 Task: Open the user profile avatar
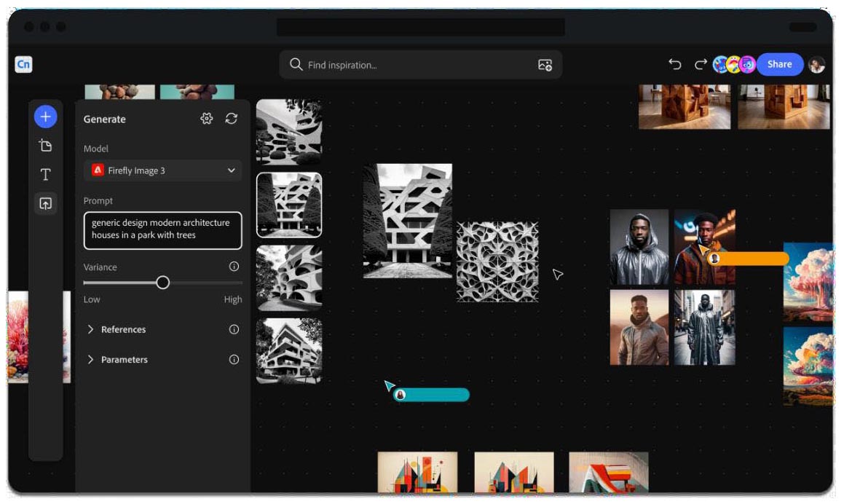(x=816, y=65)
